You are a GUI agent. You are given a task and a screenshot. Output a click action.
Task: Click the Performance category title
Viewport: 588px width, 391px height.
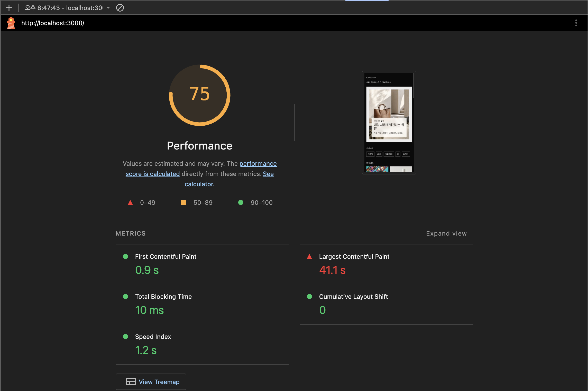[200, 146]
